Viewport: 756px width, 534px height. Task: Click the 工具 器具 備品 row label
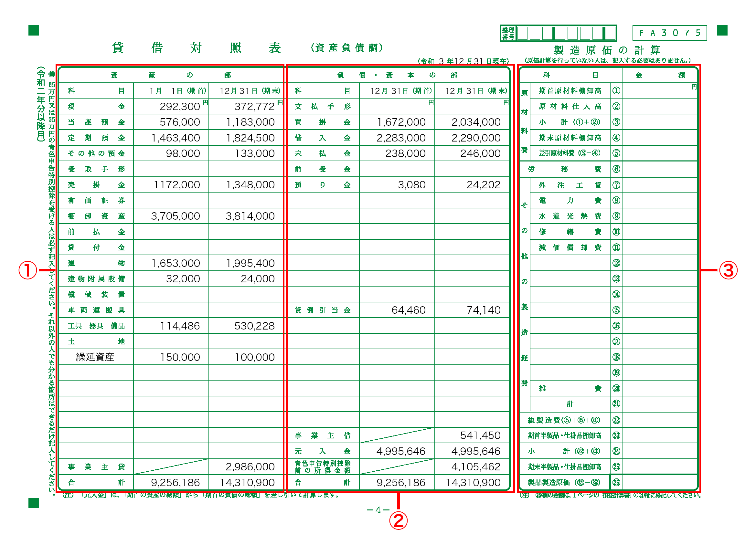coord(96,326)
